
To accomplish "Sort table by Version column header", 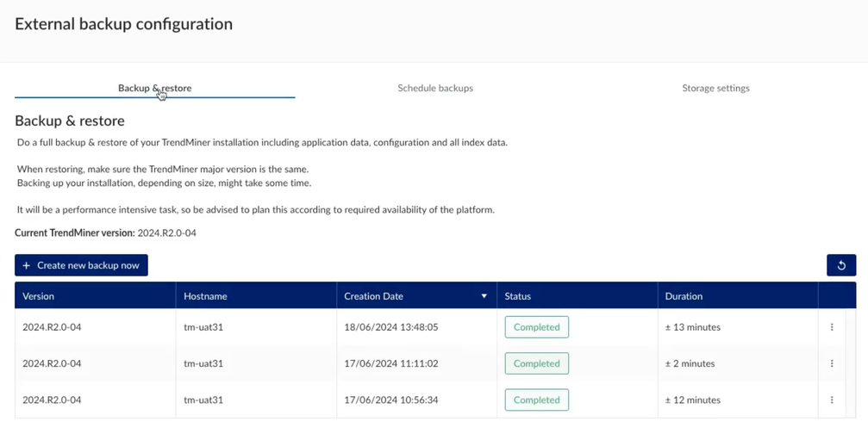I will (39, 296).
